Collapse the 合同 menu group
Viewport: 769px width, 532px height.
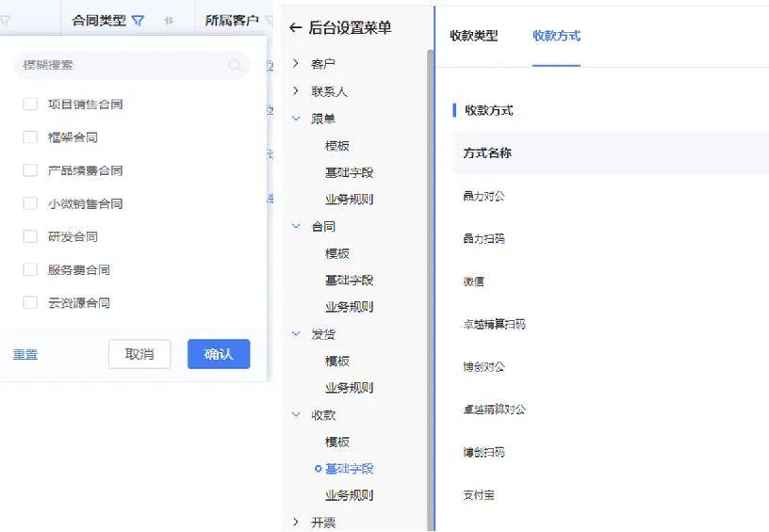click(x=296, y=226)
